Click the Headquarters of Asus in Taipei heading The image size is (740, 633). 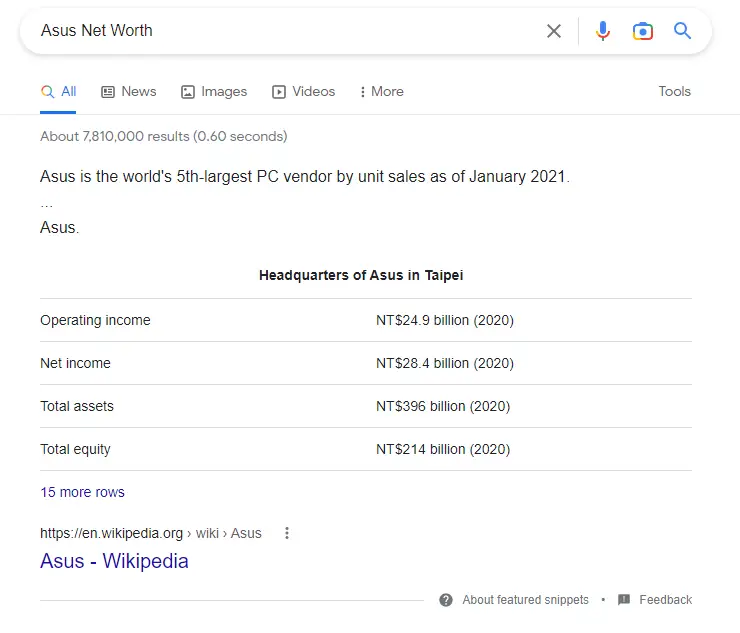pos(361,275)
